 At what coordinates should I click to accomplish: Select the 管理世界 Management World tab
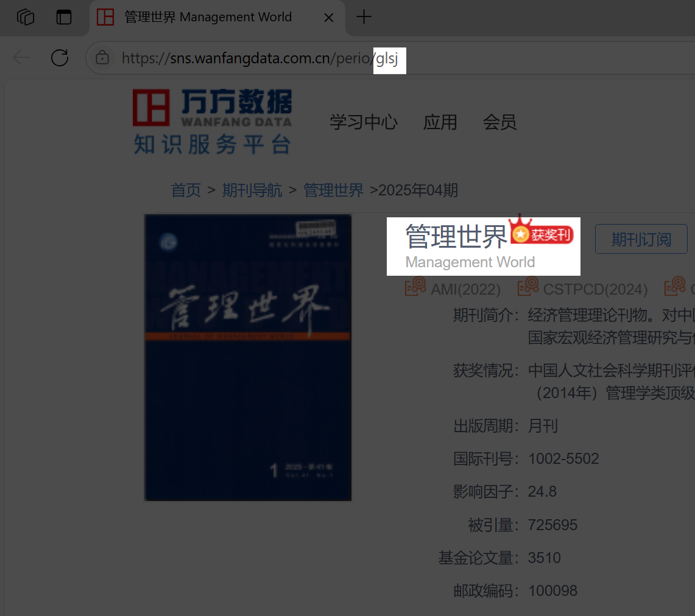point(207,17)
